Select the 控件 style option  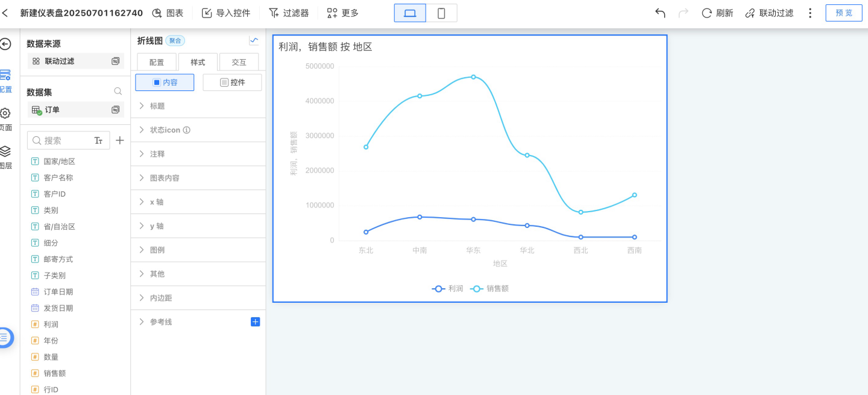(x=232, y=82)
